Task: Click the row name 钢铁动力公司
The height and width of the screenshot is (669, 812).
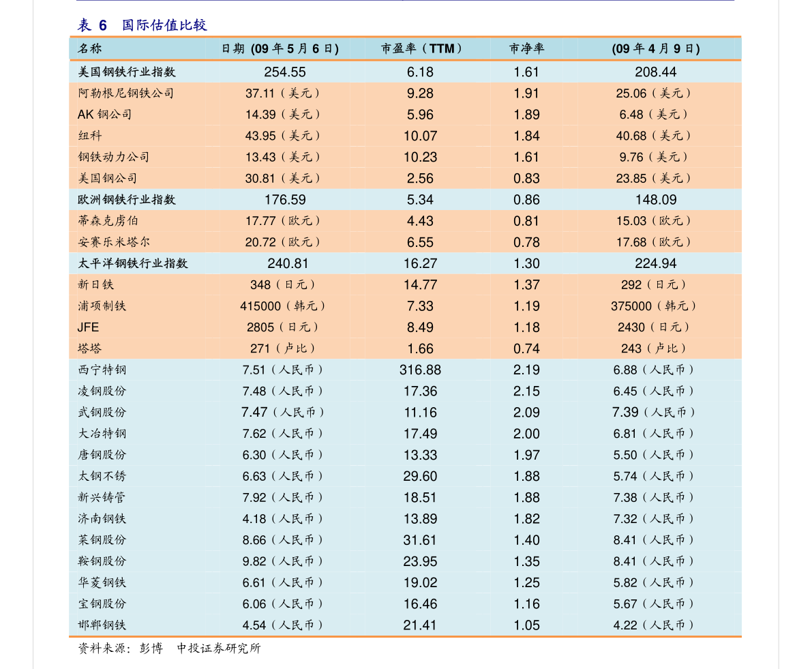Action: coord(113,157)
